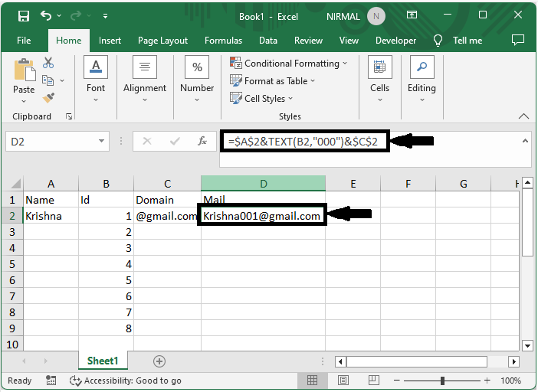Expand the Paste options arrow
The width and height of the screenshot is (538, 392).
coord(24,101)
